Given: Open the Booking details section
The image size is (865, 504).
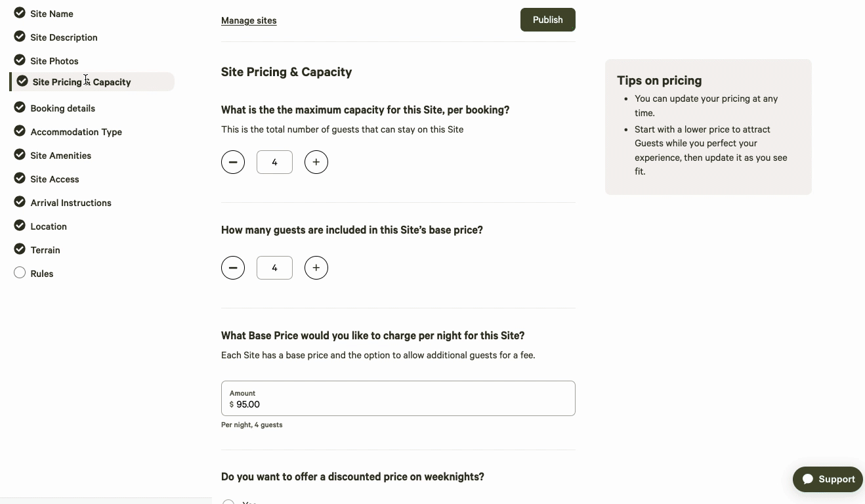Looking at the screenshot, I should tap(63, 108).
